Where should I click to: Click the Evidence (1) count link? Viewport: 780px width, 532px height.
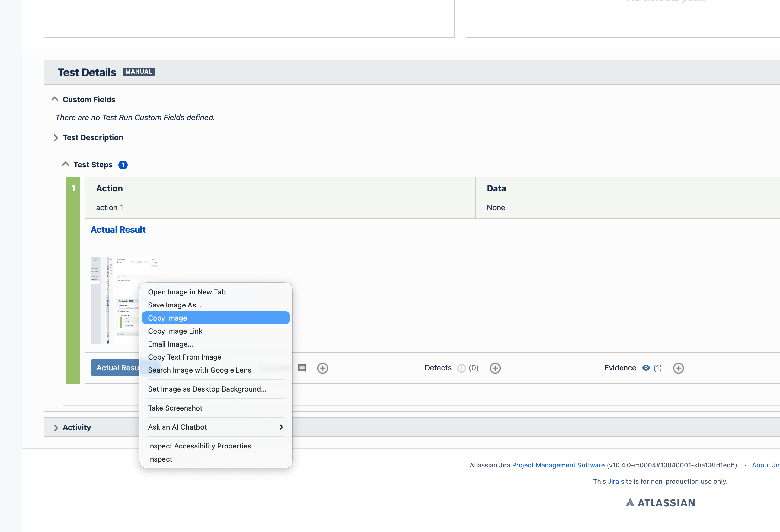(x=657, y=368)
